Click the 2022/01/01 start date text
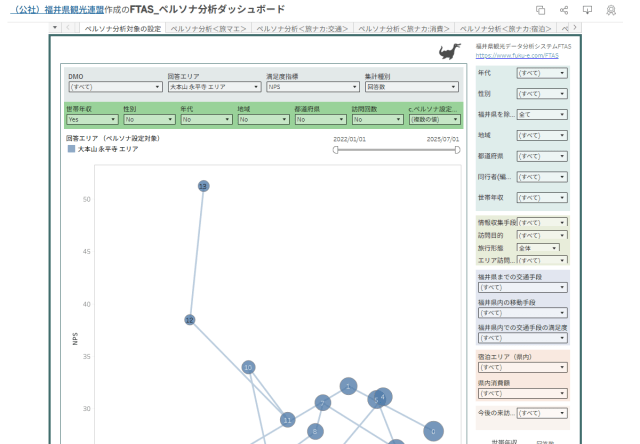 pos(349,140)
